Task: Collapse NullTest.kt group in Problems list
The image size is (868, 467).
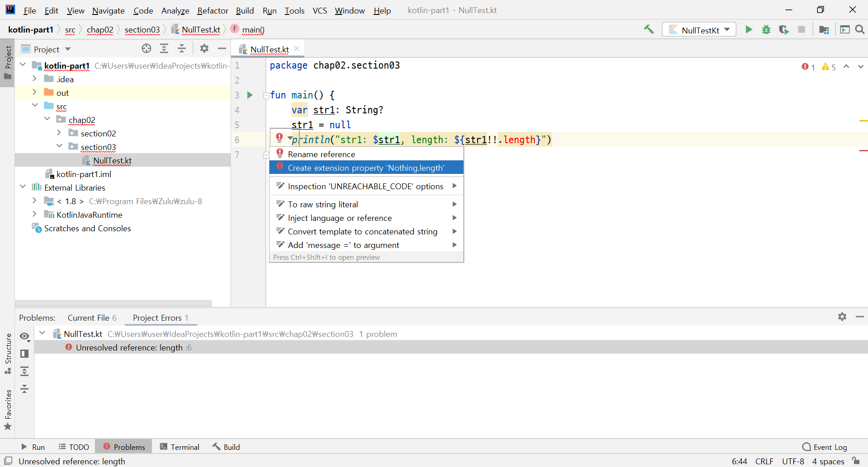Action: [x=42, y=333]
